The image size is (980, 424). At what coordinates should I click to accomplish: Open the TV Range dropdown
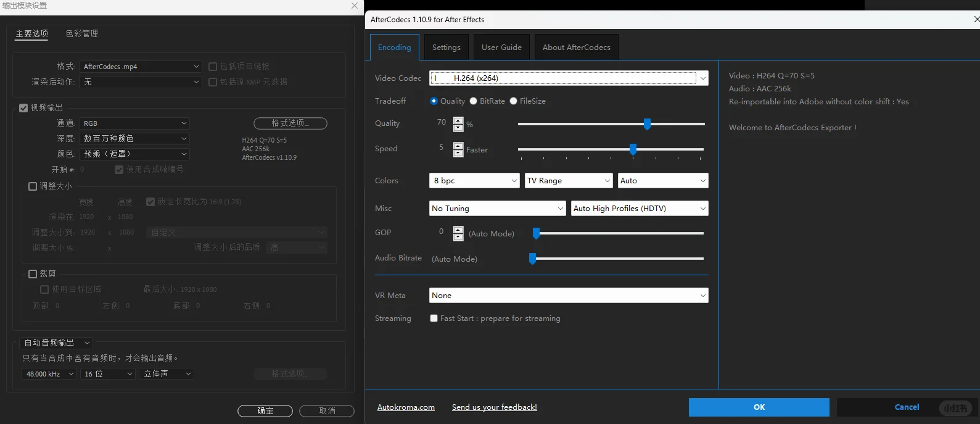pos(569,181)
